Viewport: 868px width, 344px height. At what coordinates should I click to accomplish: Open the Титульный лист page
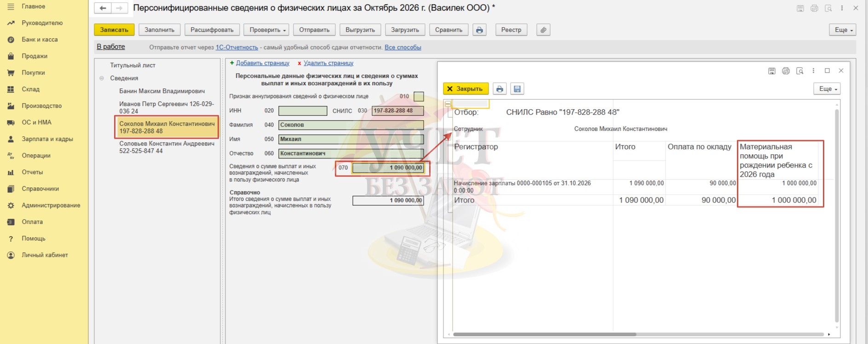coord(133,65)
